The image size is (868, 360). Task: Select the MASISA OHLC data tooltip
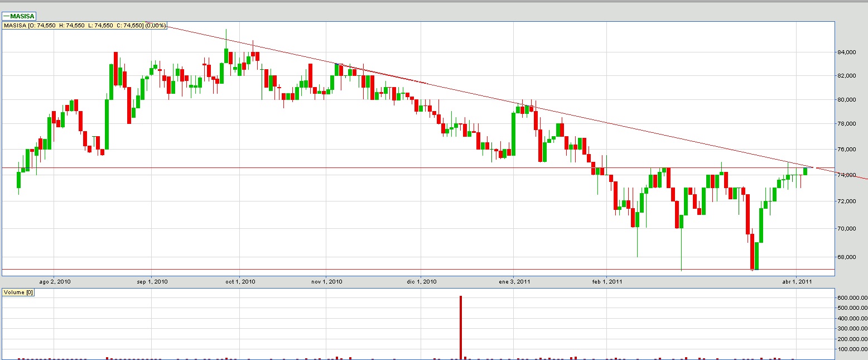pyautogui.click(x=85, y=26)
